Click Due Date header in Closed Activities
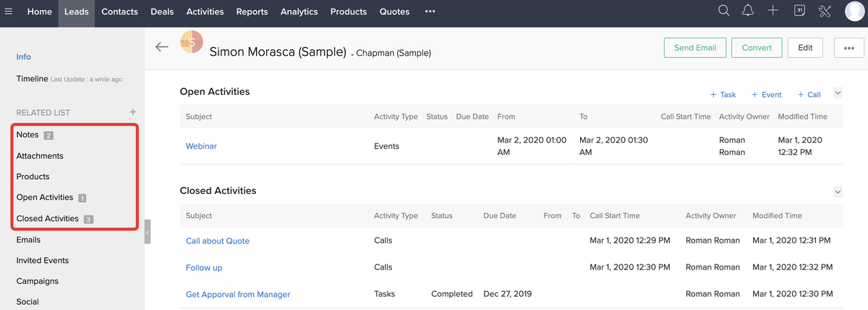Viewport: 868px width, 310px height. click(x=500, y=216)
